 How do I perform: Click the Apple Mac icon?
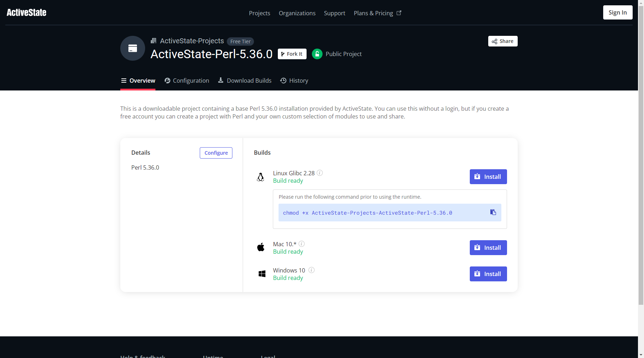(261, 247)
